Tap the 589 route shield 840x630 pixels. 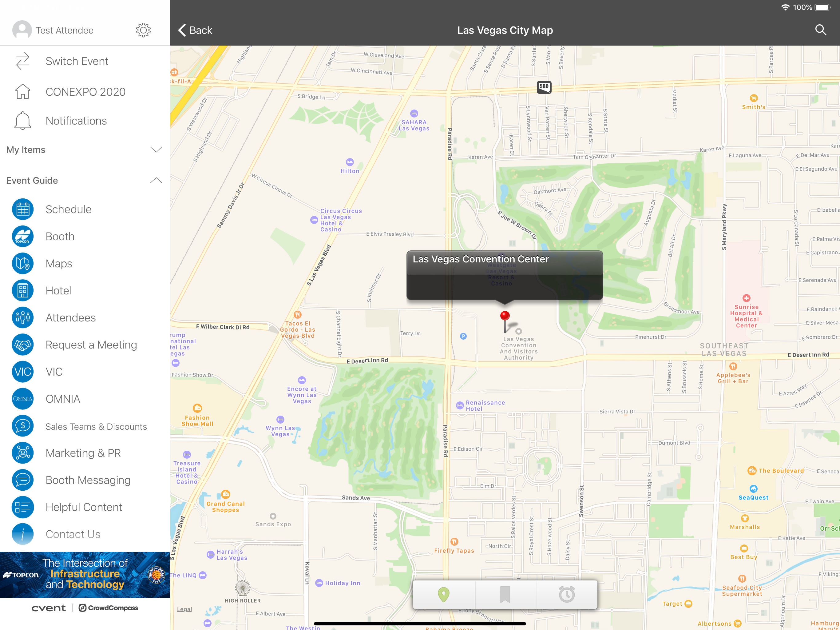(x=544, y=87)
